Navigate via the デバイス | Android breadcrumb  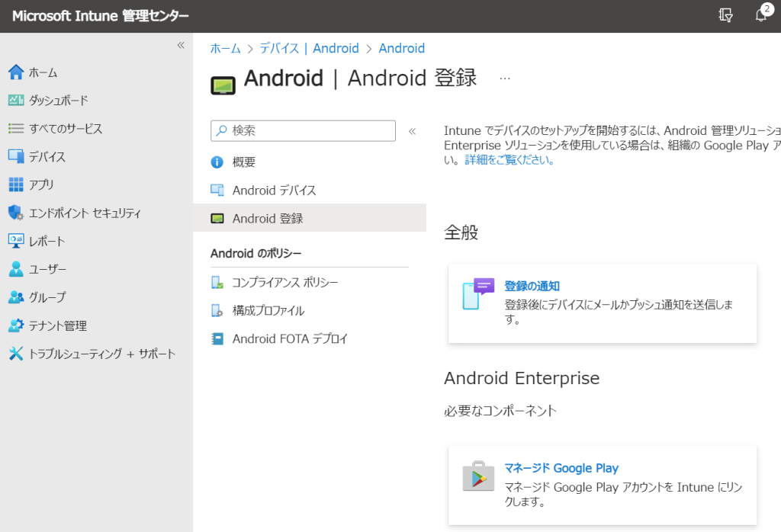[309, 48]
